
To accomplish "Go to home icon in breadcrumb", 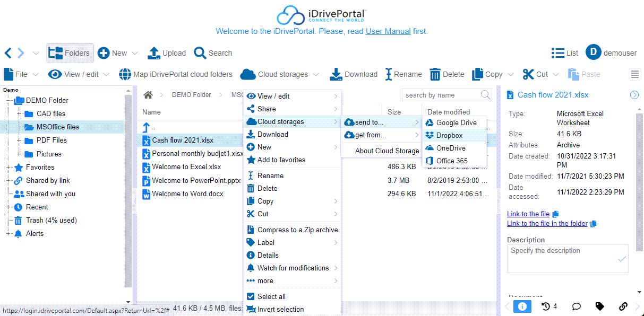I will tap(148, 95).
